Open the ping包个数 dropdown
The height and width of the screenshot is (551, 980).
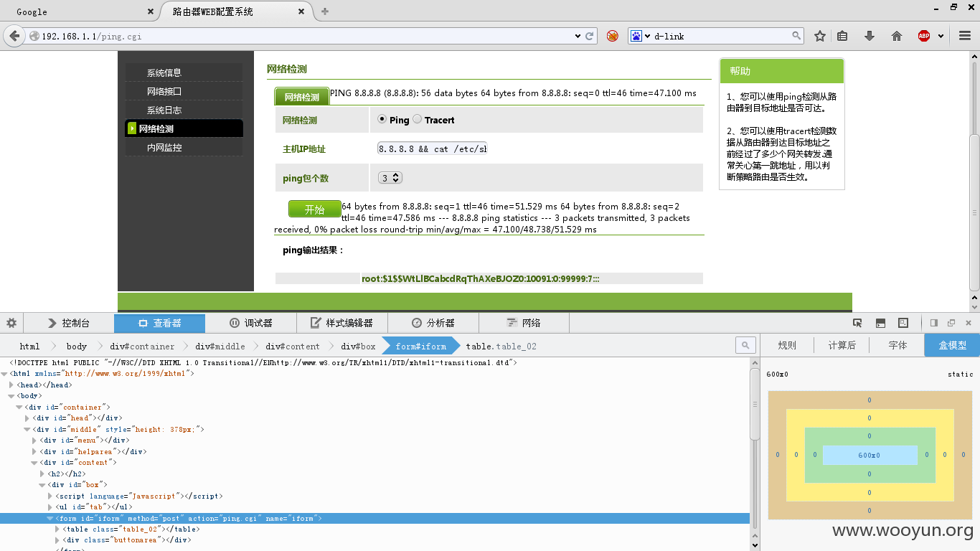[390, 178]
